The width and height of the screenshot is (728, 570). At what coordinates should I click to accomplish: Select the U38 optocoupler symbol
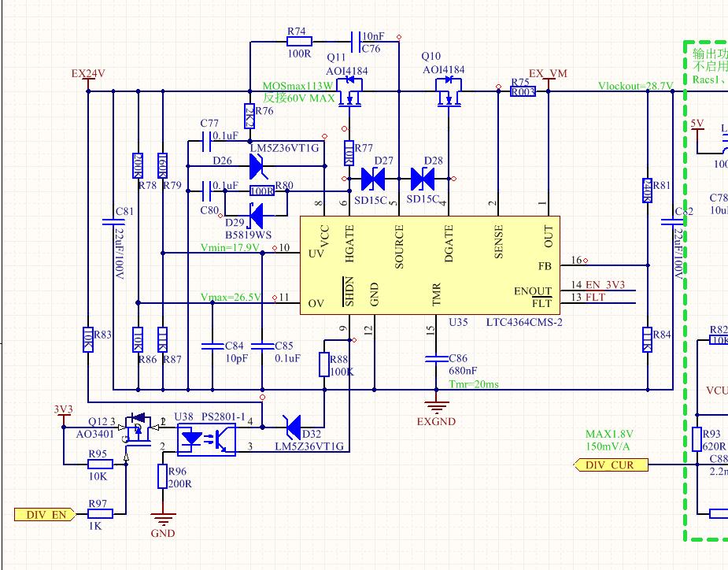coord(207,439)
